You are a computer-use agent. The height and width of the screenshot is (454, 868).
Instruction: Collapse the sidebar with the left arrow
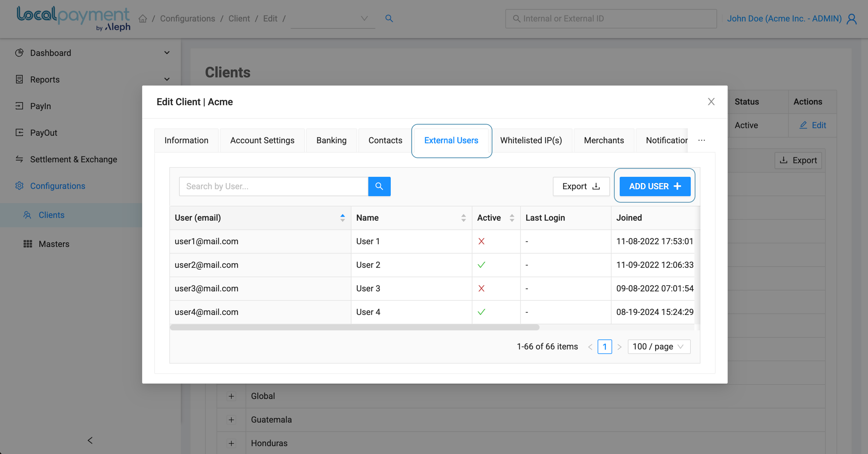[90, 440]
